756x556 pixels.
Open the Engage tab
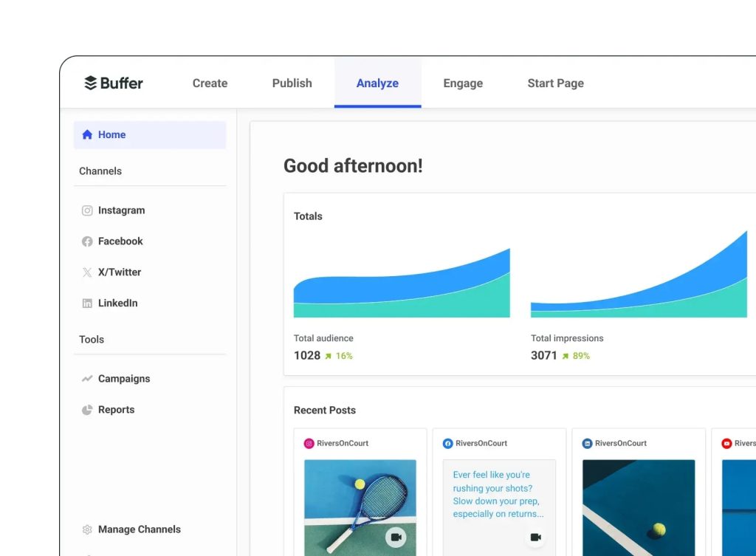pos(463,83)
